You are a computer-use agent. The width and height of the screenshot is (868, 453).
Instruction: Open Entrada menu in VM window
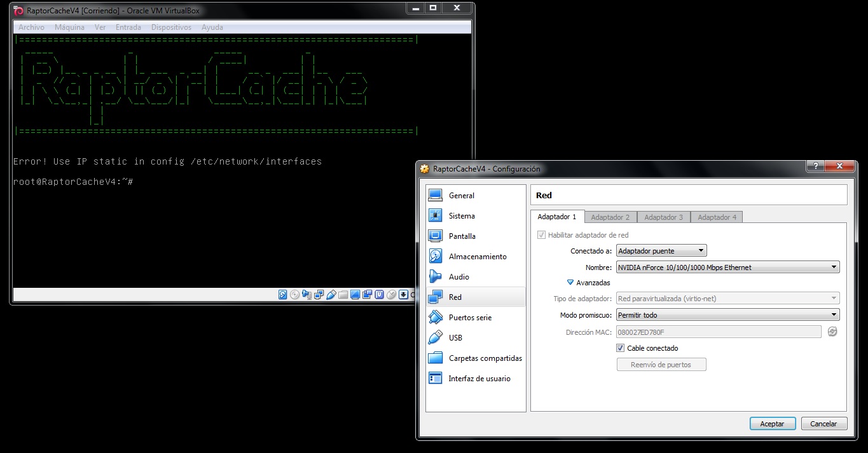click(x=128, y=27)
